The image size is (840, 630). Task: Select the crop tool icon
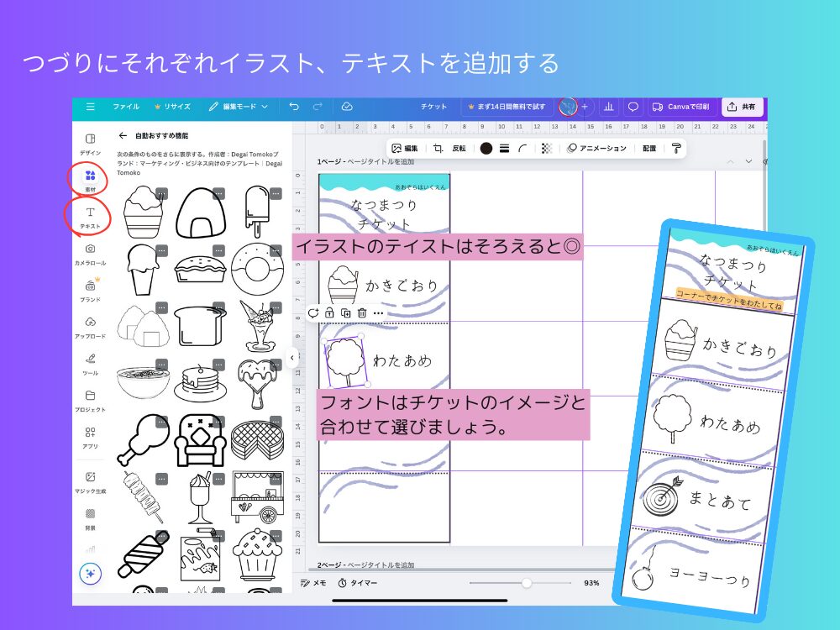[438, 148]
